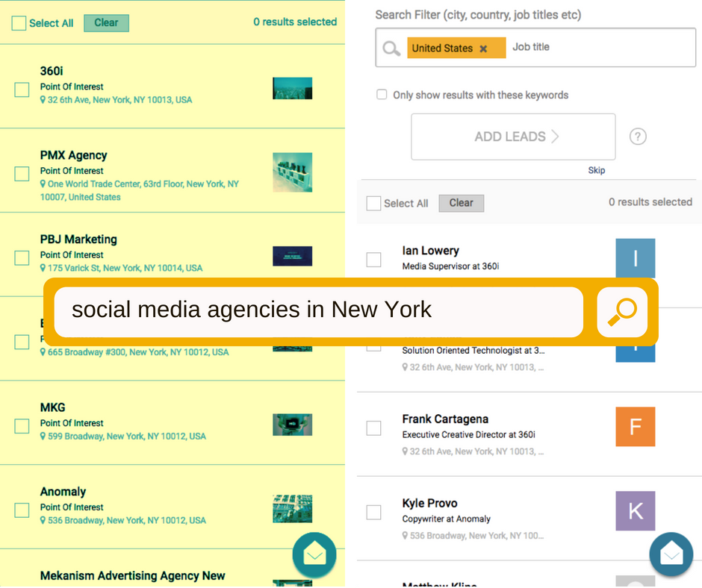Click Media Supervisor at 360i text

450,266
